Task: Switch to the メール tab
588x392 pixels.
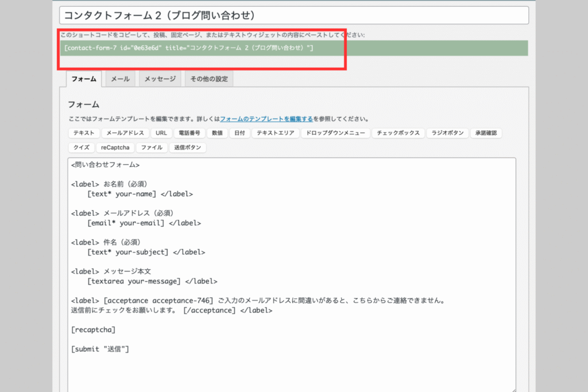Action: click(x=120, y=79)
